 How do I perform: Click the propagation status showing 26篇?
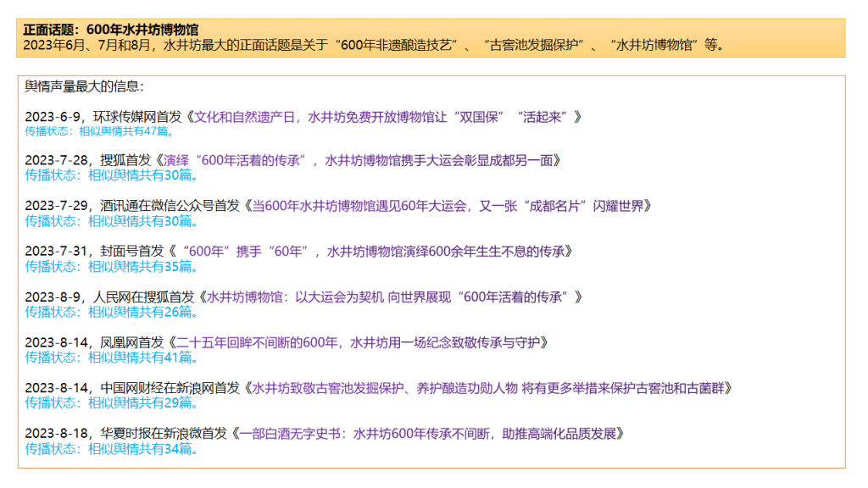pyautogui.click(x=110, y=312)
